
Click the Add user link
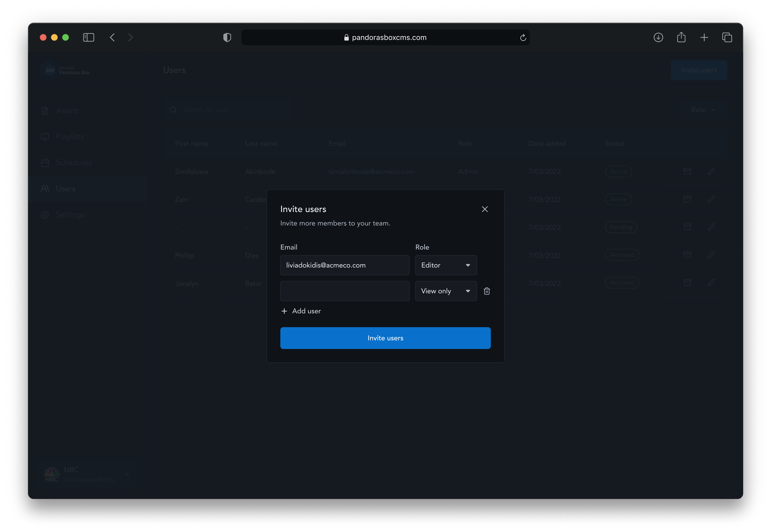306,311
